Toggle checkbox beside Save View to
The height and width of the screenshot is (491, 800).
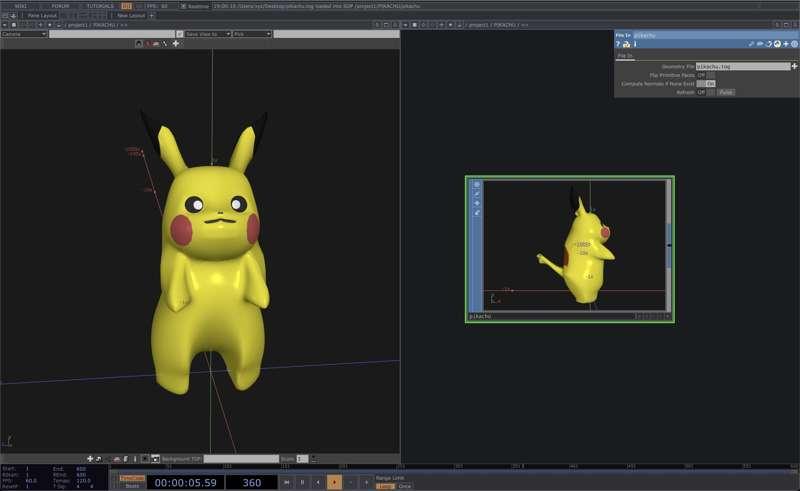pyautogui.click(x=180, y=34)
